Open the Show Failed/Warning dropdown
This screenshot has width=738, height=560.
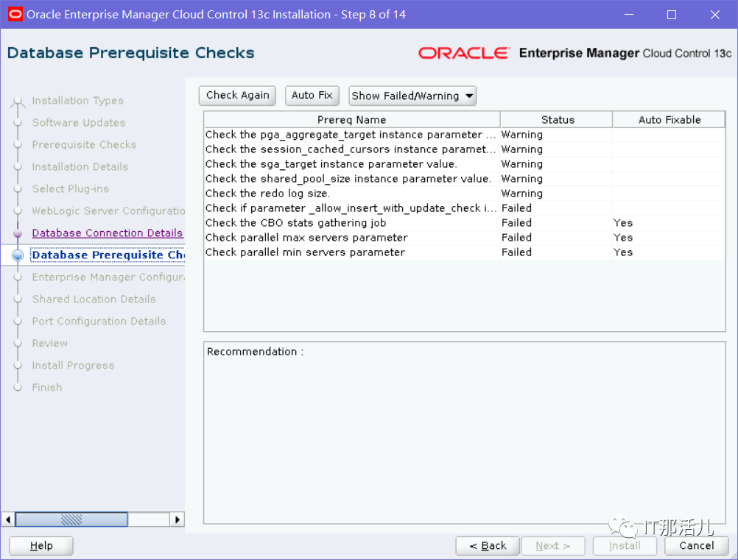pos(412,96)
